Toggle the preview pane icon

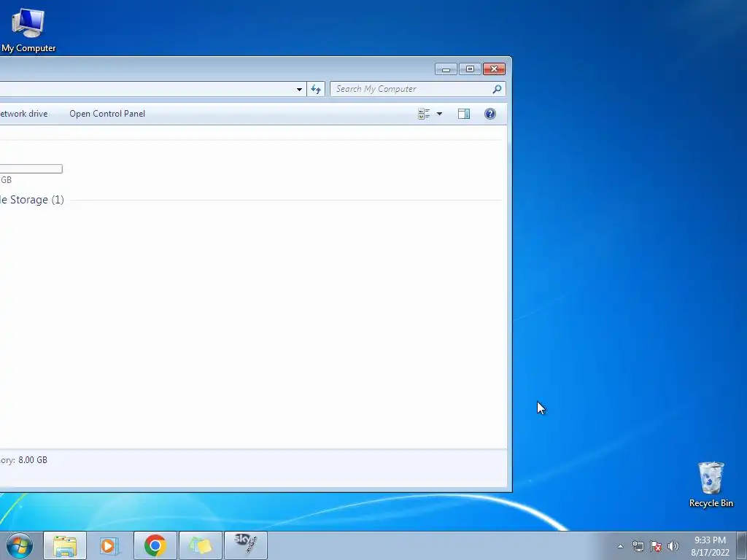pyautogui.click(x=464, y=114)
